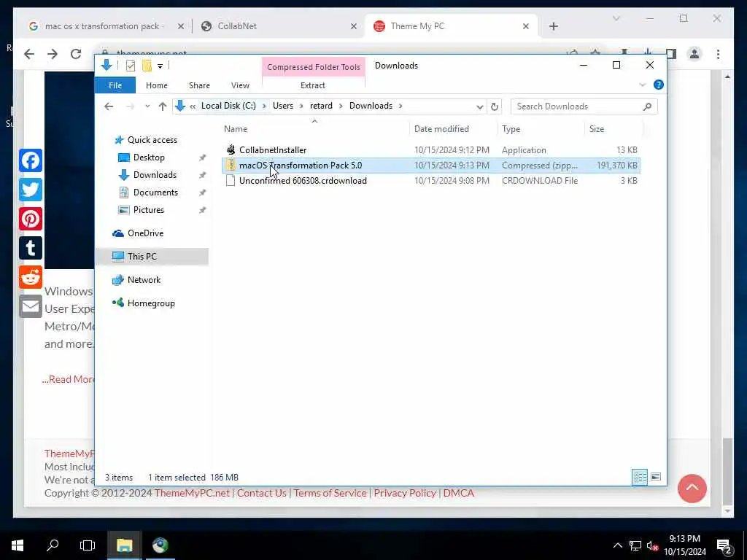The image size is (747, 560).
Task: Click the browser icon on taskbar
Action: pos(160,545)
